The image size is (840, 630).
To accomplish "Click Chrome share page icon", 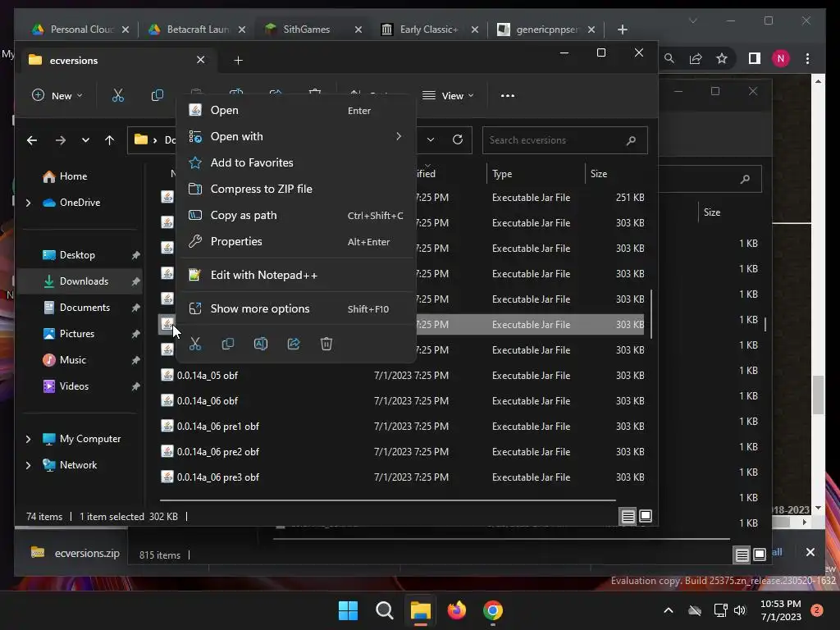I will click(696, 58).
